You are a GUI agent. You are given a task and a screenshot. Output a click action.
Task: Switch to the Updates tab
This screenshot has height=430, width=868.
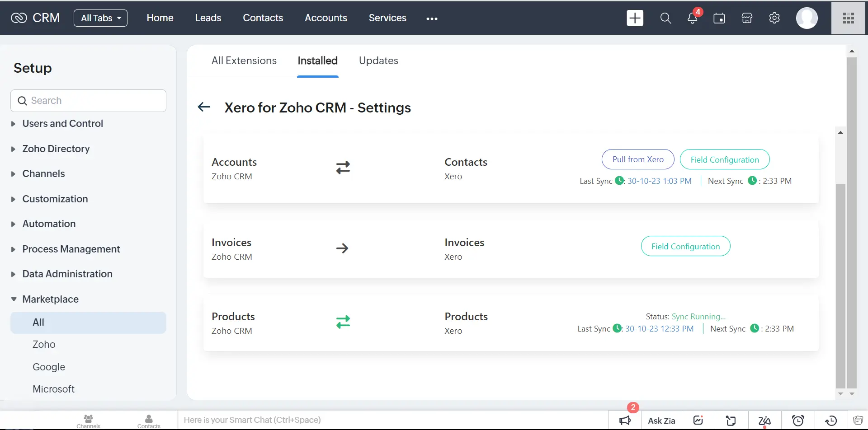(x=378, y=61)
